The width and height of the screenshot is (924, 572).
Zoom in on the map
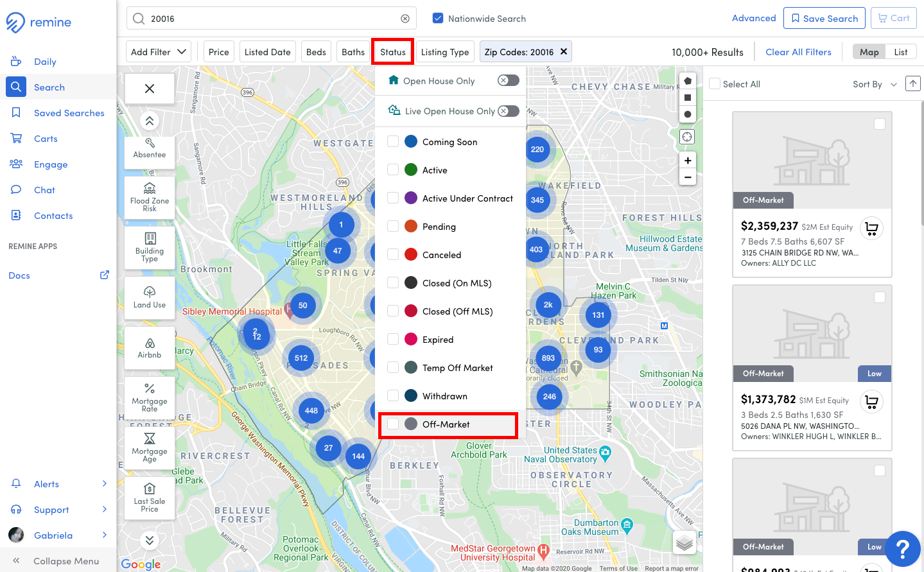click(688, 160)
